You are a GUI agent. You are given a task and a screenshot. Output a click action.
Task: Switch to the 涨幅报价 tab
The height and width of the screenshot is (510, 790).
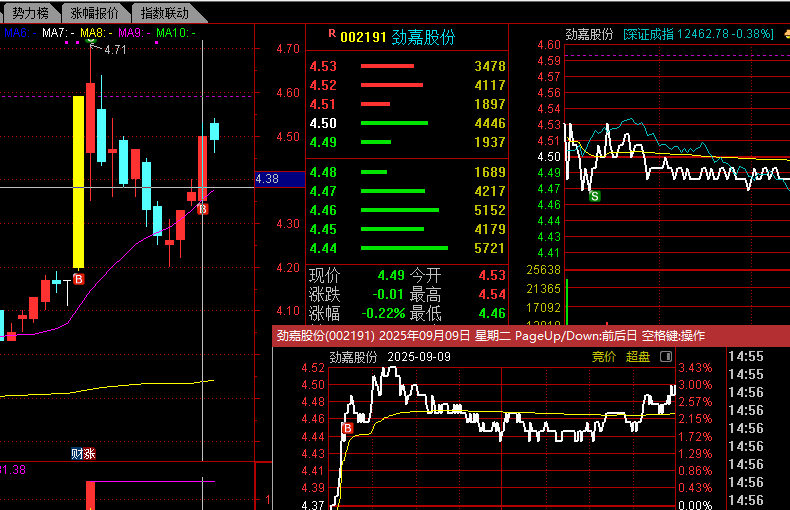[95, 13]
